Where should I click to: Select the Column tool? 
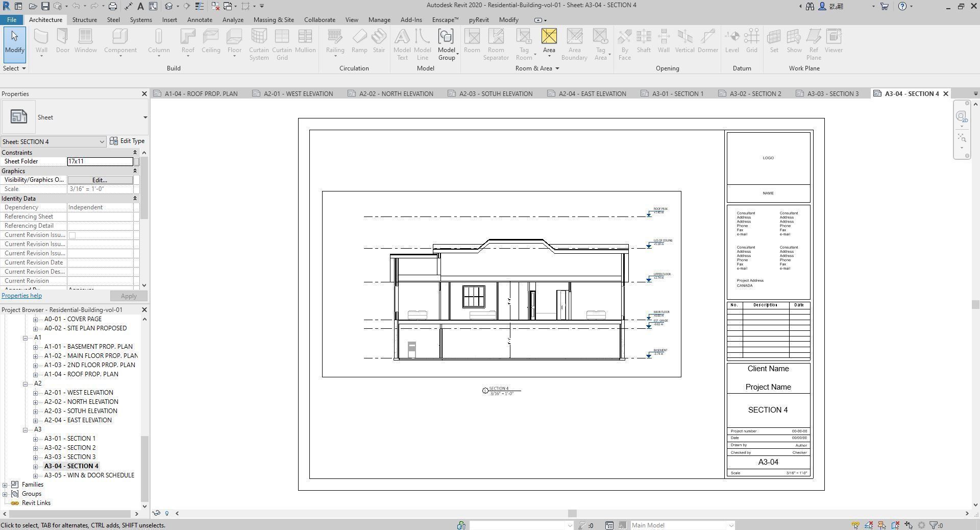tap(159, 41)
